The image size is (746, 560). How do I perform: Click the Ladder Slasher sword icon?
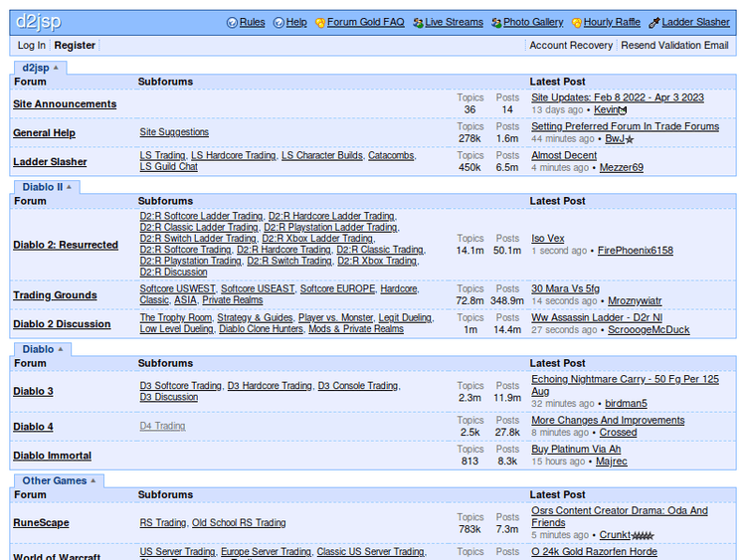654,23
